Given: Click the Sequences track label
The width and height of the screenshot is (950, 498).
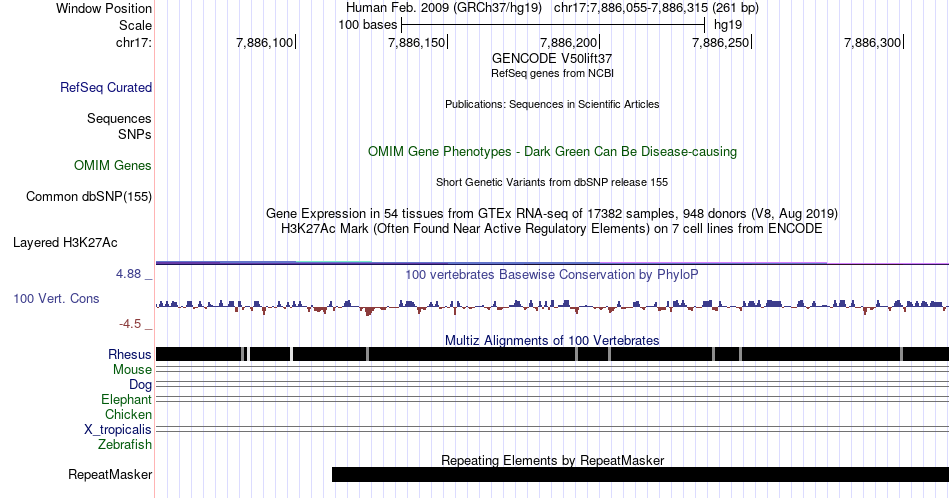Looking at the screenshot, I should click(119, 118).
